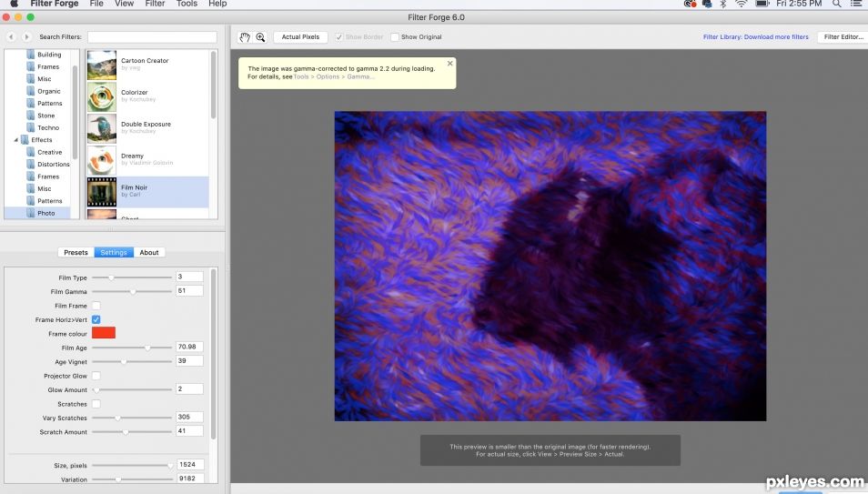Enable the Show Original checkbox
The image size is (868, 494).
pyautogui.click(x=395, y=37)
